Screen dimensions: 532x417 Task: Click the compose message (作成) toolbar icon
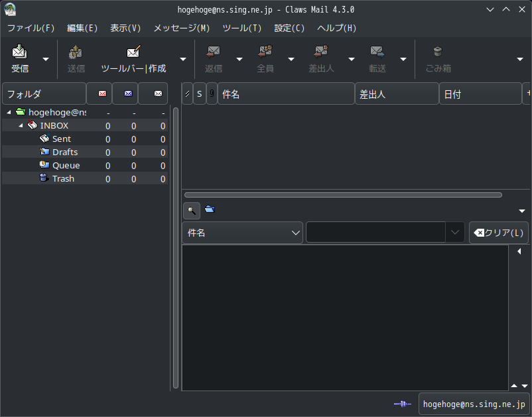pos(133,52)
